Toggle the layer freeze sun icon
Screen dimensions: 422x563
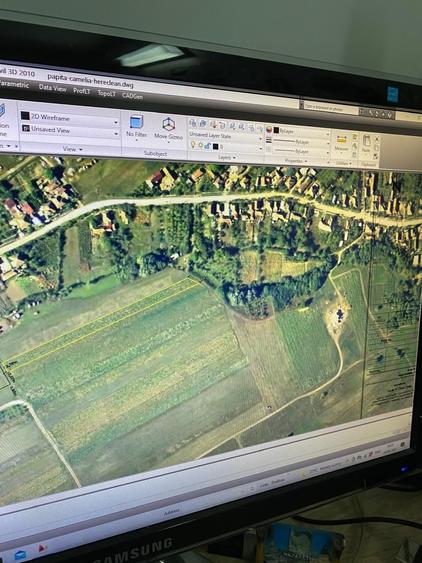201,145
